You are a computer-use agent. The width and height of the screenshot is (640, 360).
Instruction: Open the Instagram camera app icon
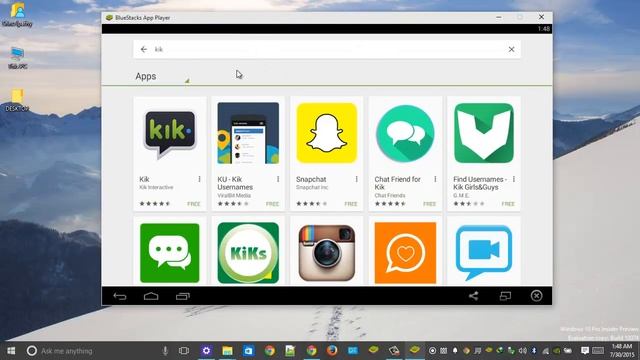pos(327,253)
